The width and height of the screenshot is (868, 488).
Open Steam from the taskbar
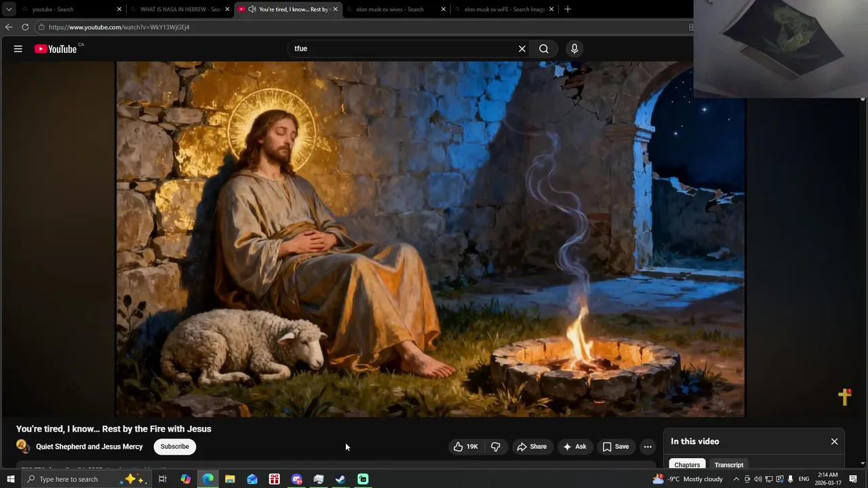[340, 479]
